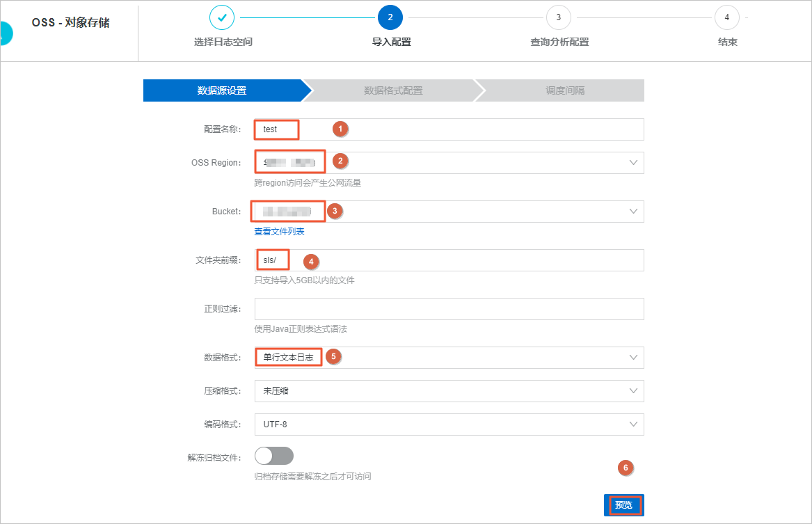
Task: Click the empty 正则过滤 input field
Action: [449, 308]
